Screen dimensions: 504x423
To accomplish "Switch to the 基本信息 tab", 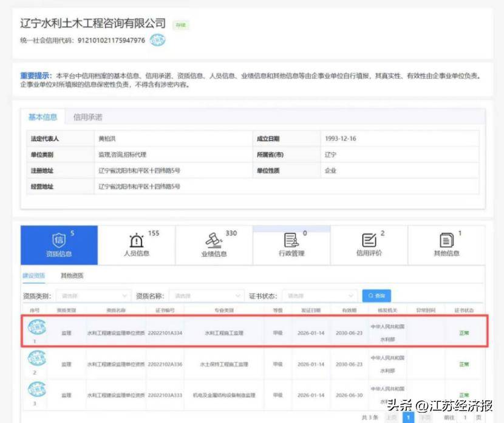I will pos(43,117).
